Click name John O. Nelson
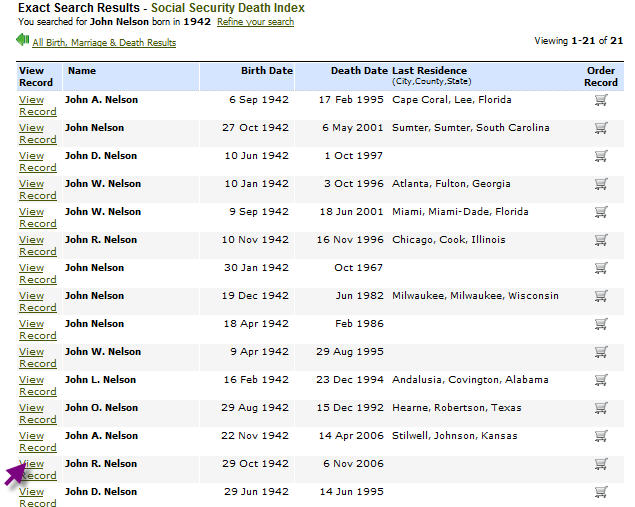 101,407
